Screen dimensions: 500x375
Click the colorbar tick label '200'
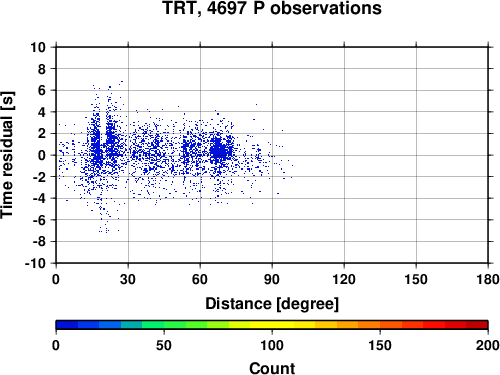pos(488,345)
